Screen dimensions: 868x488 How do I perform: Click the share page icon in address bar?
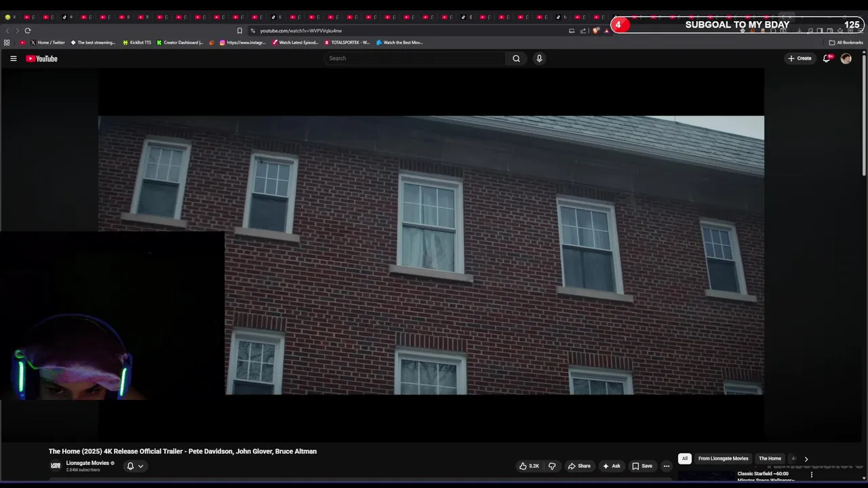click(x=583, y=30)
